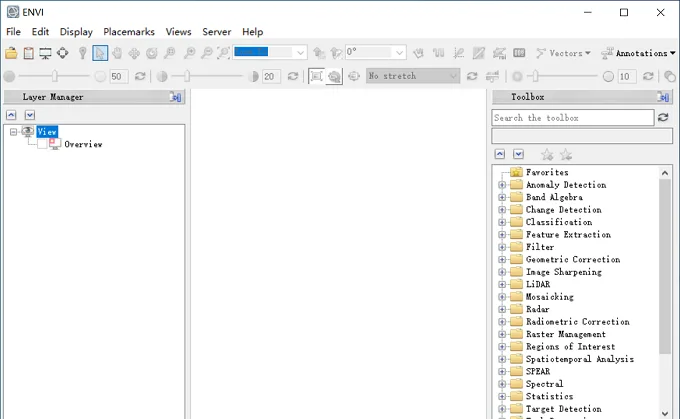This screenshot has height=419, width=680.
Task: Open the Annotations dropdown menu
Action: point(638,53)
